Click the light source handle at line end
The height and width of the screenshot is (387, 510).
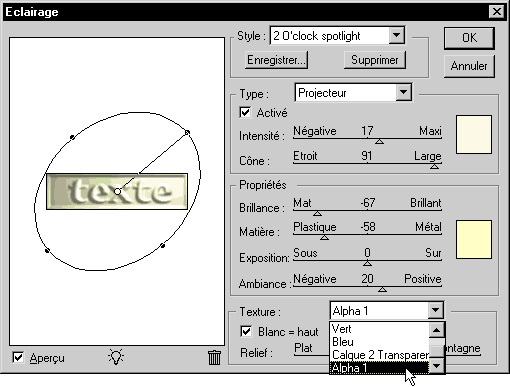[187, 132]
